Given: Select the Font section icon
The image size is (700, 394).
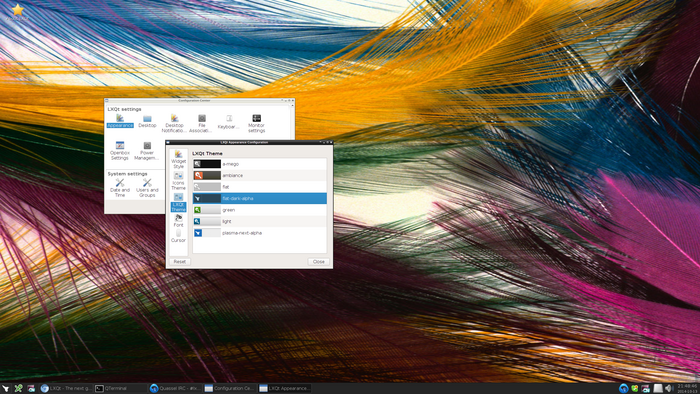Looking at the screenshot, I should point(178,220).
